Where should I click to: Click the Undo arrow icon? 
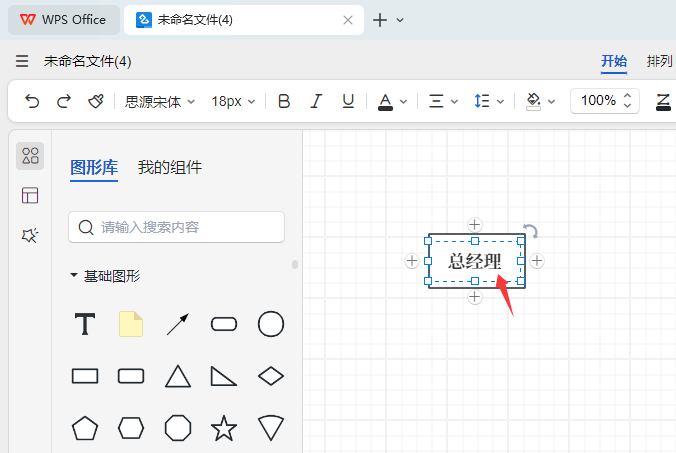pyautogui.click(x=32, y=101)
